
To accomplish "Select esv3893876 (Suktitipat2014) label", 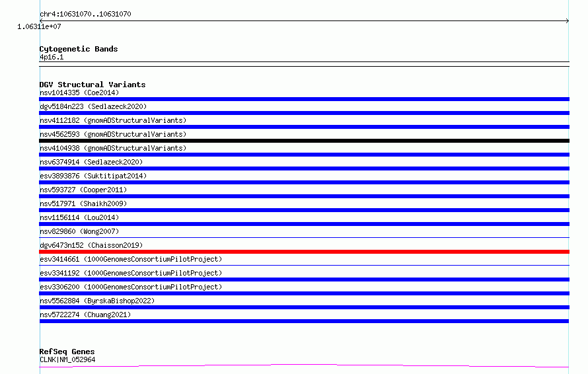I will point(93,176).
